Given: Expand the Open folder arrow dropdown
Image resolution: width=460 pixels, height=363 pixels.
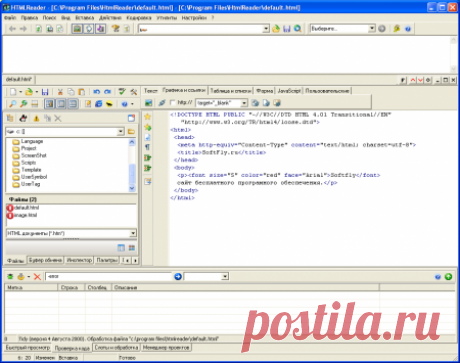Looking at the screenshot, I should click(37, 92).
